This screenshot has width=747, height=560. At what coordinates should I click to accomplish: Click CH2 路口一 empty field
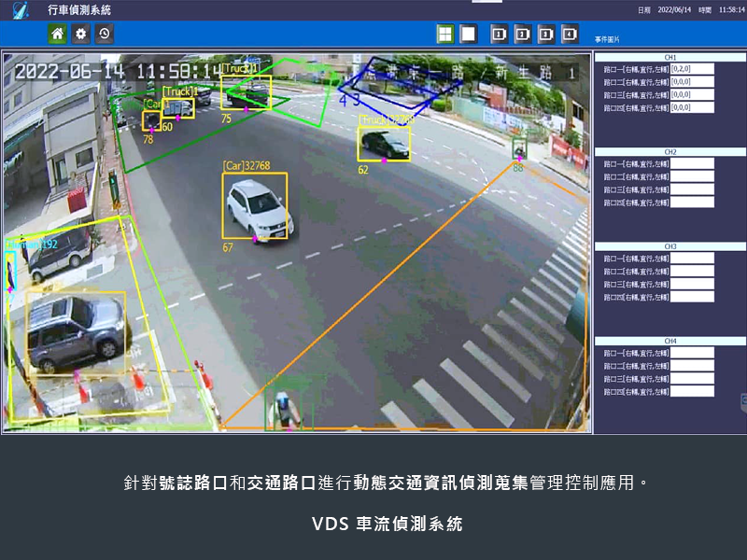click(x=692, y=163)
